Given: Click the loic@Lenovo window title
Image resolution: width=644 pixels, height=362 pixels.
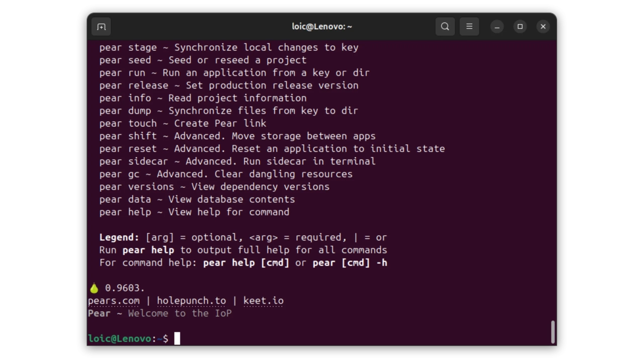Looking at the screenshot, I should 321,27.
